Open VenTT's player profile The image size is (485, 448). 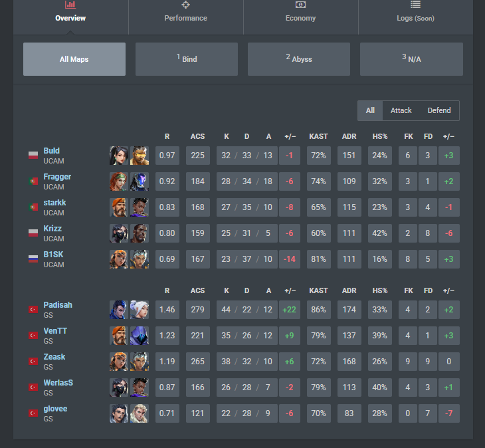coord(55,331)
